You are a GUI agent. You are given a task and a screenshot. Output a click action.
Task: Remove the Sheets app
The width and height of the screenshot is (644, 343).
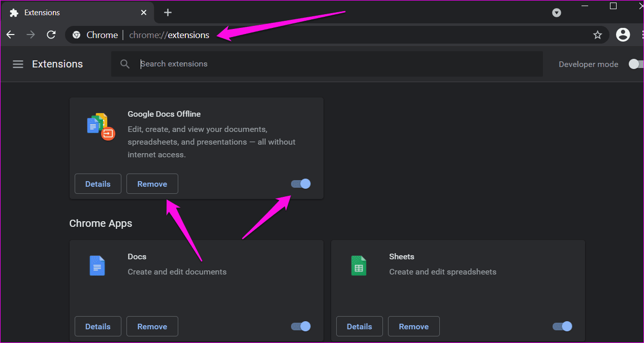[413, 326]
